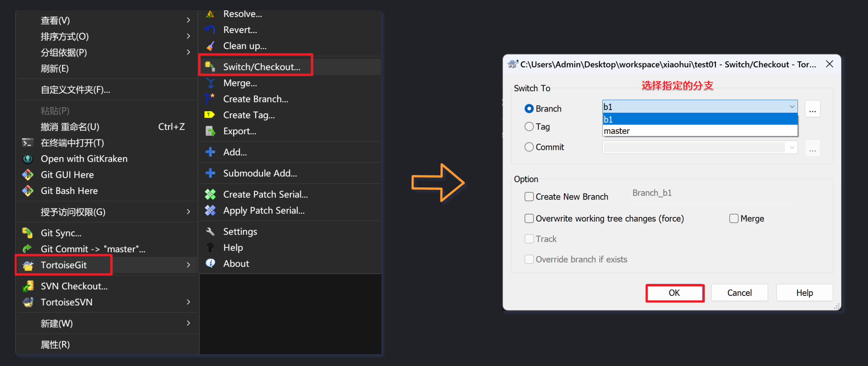The height and width of the screenshot is (366, 868).
Task: Collapse the Branch dropdown arrow
Action: coord(792,107)
